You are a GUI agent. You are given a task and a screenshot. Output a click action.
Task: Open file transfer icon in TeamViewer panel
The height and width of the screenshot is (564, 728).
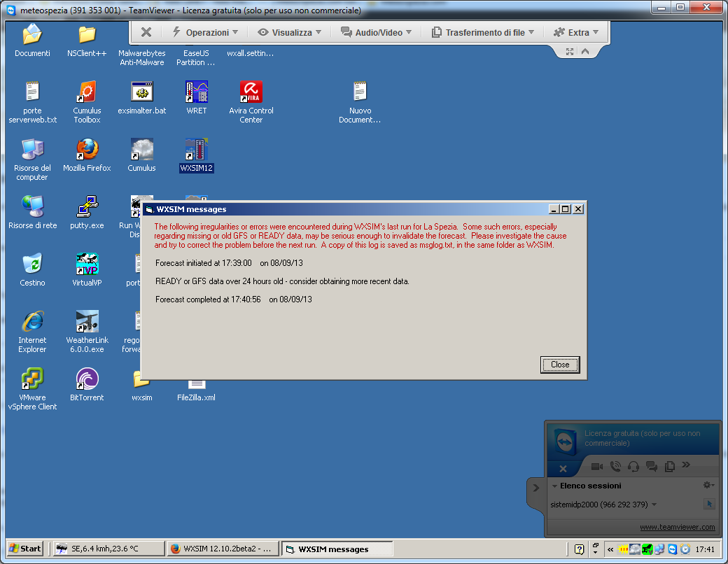(x=669, y=466)
